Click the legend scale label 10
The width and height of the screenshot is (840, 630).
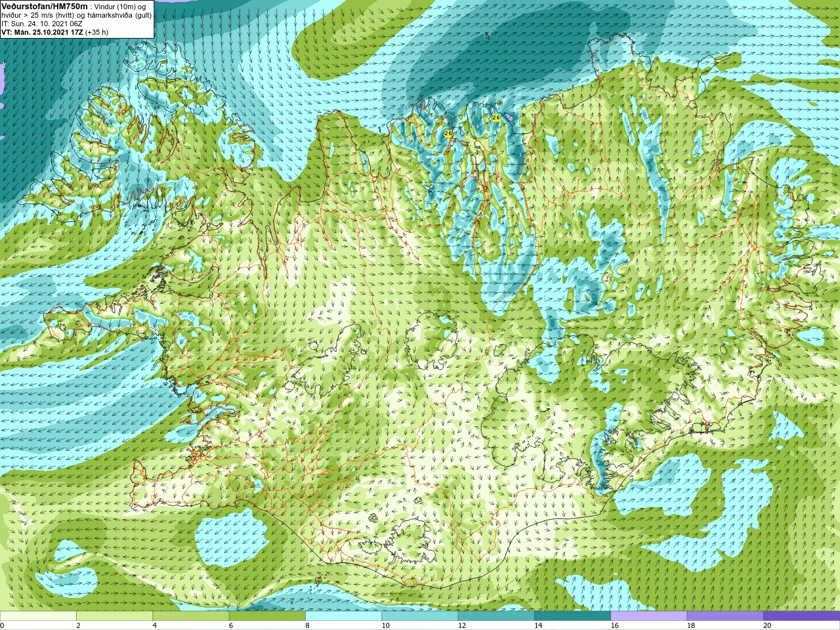(385, 625)
